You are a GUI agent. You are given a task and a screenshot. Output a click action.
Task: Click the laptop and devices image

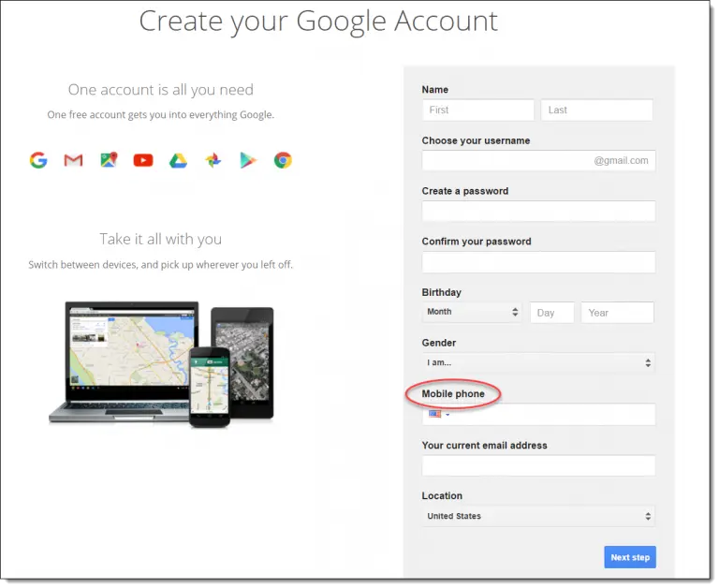[161, 363]
